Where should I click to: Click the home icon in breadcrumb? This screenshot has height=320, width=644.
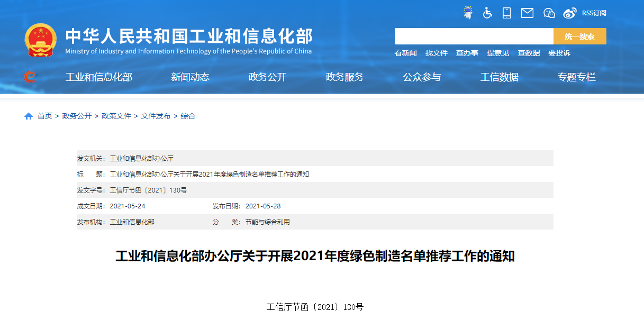tap(29, 116)
